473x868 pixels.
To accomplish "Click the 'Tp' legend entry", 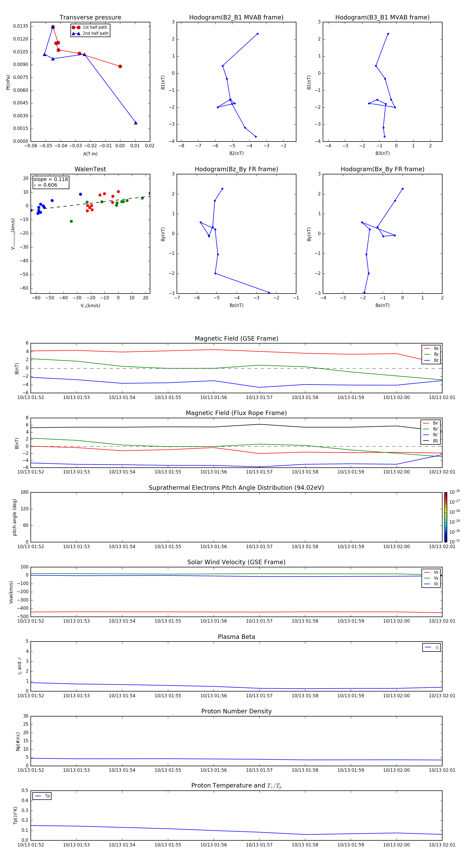I will [x=42, y=796].
